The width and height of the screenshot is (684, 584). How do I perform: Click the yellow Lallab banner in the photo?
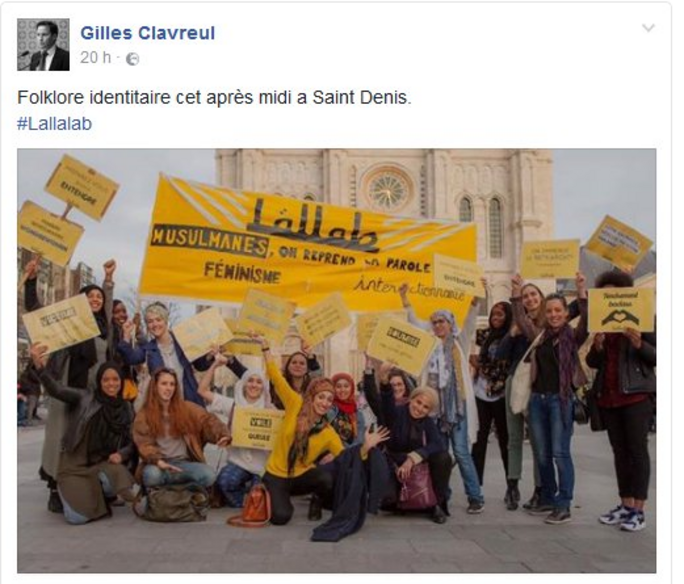tap(308, 246)
